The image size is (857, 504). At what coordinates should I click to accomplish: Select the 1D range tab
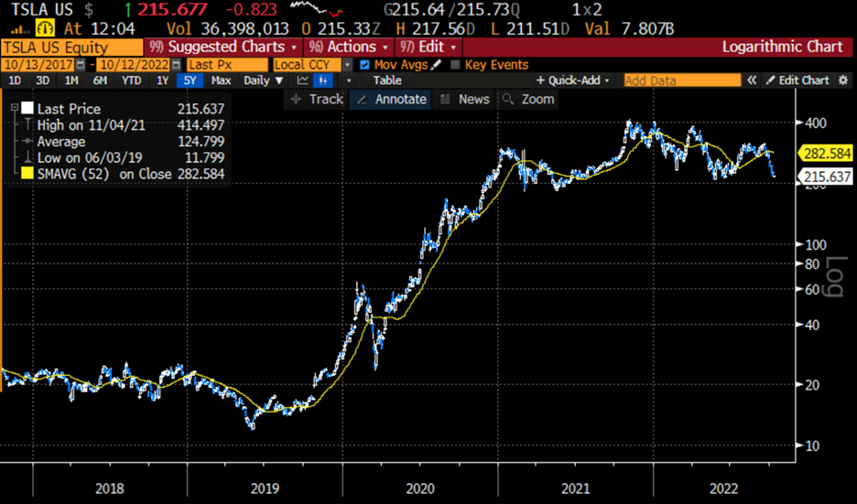(15, 80)
